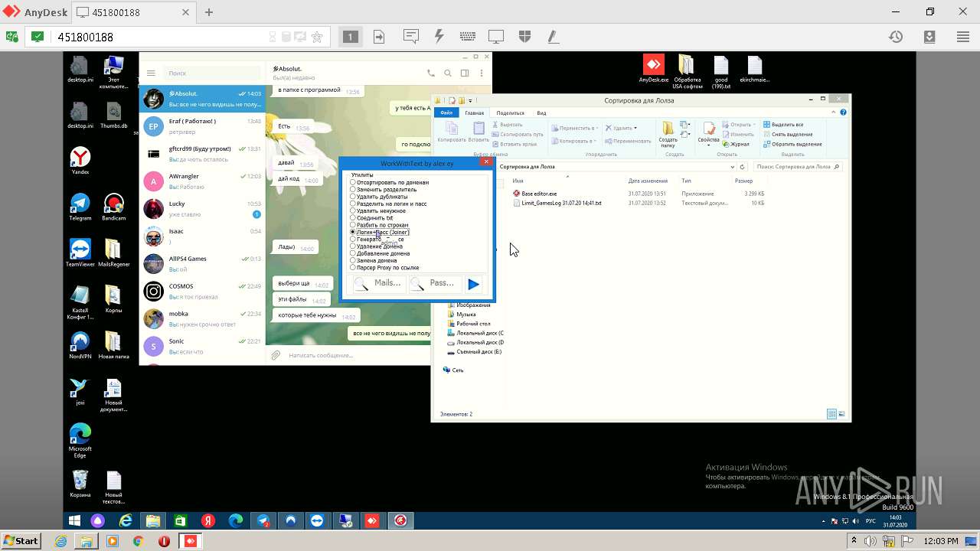Expand Свойства dropdown arrow in ribbon

tap(709, 145)
